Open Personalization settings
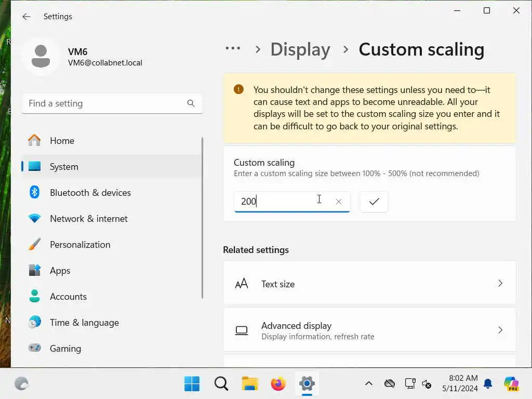 pyautogui.click(x=79, y=245)
